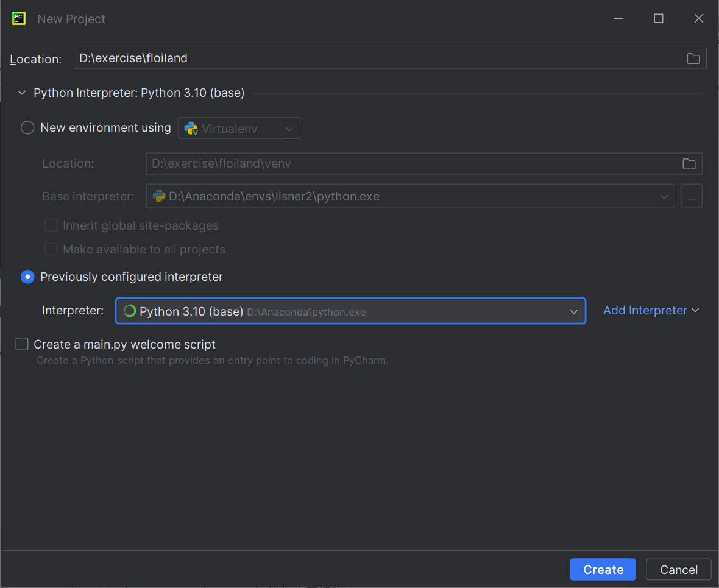Click the loading spinner icon beside Python 3.10
The height and width of the screenshot is (588, 719).
tap(130, 311)
